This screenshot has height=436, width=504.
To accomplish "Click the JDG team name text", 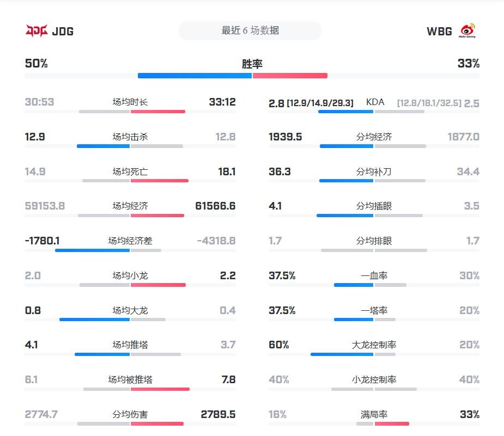I will (63, 32).
